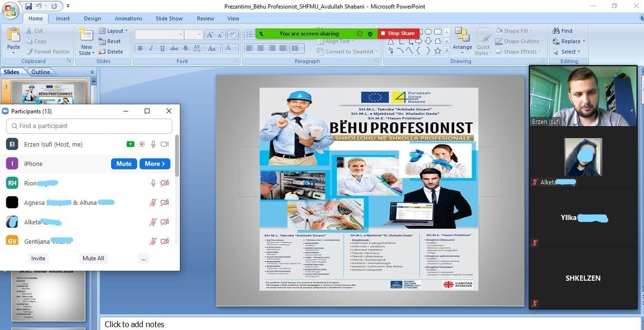This screenshot has width=644, height=330.
Task: Delete the current slide
Action: pyautogui.click(x=111, y=52)
